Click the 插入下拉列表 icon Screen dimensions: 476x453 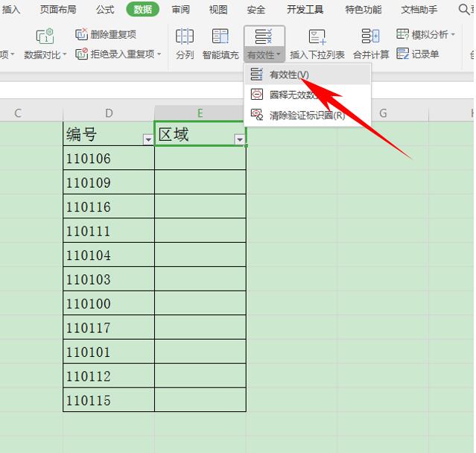coord(317,37)
